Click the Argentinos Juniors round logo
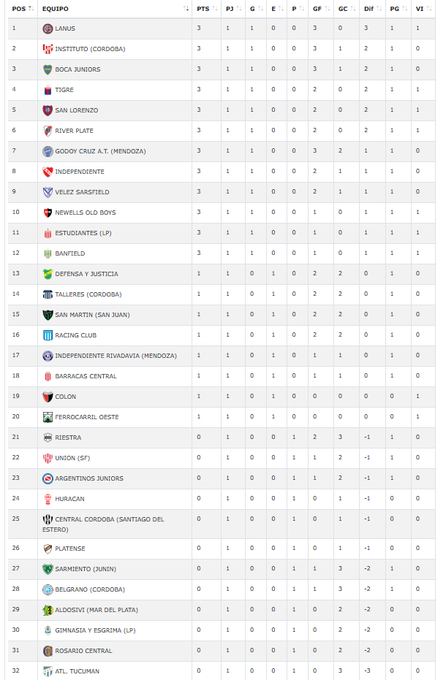Viewport: 446px width, 680px height. pos(48,478)
